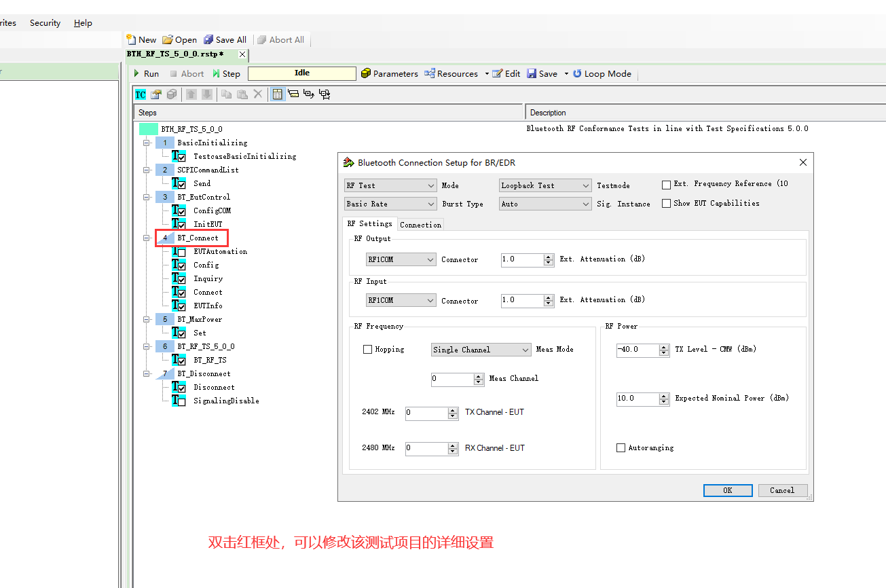The image size is (886, 588).
Task: Click the Save button in test plan toolbar
Action: point(542,73)
